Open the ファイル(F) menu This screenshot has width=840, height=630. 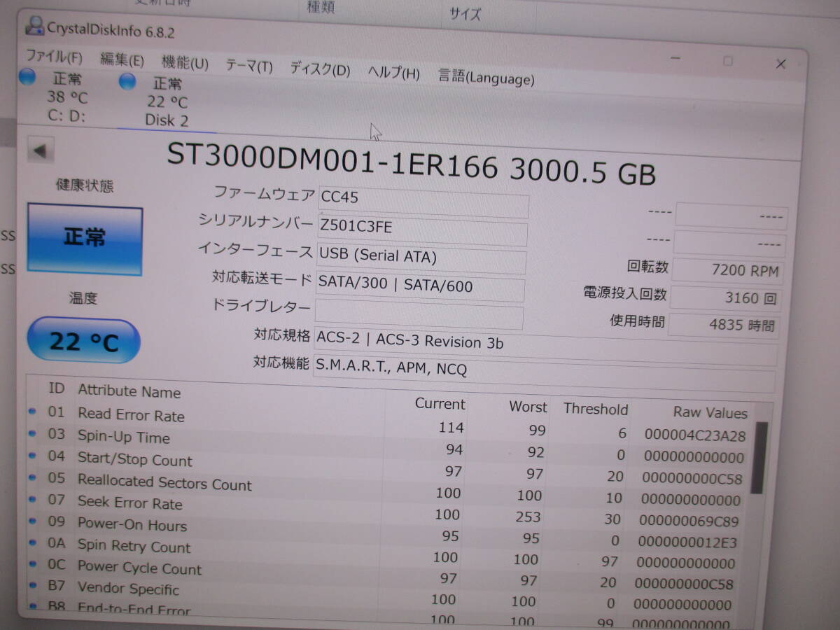click(54, 57)
